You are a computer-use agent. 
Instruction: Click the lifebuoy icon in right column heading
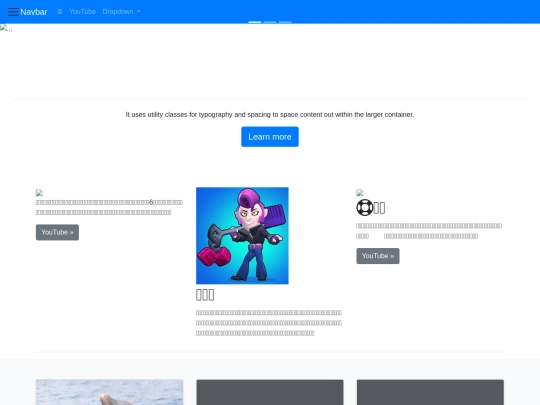[364, 208]
